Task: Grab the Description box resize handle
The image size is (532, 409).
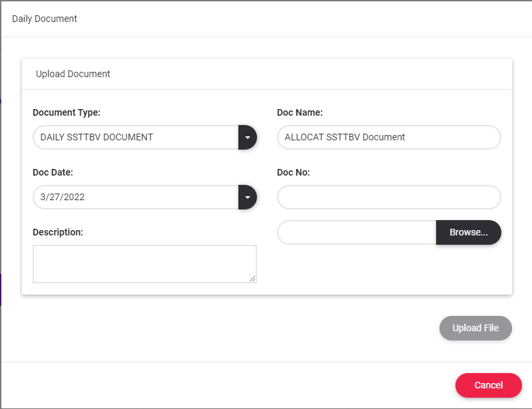Action: [x=252, y=279]
